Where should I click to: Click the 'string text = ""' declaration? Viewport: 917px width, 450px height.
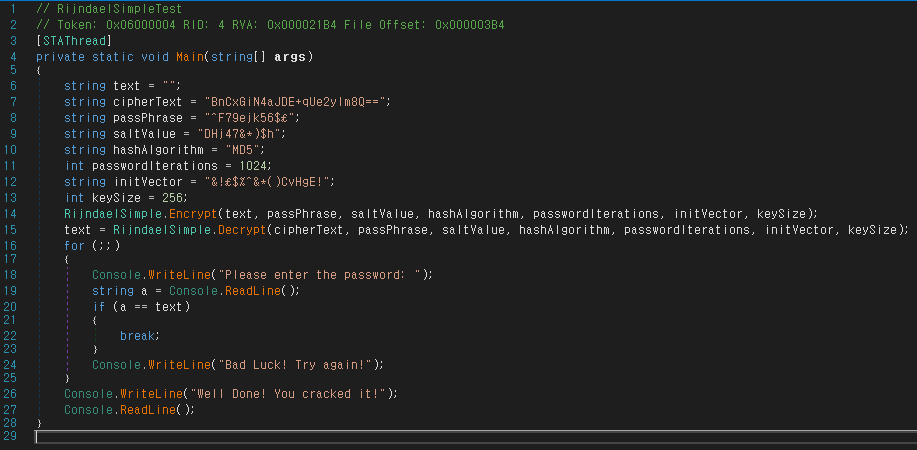pyautogui.click(x=122, y=86)
